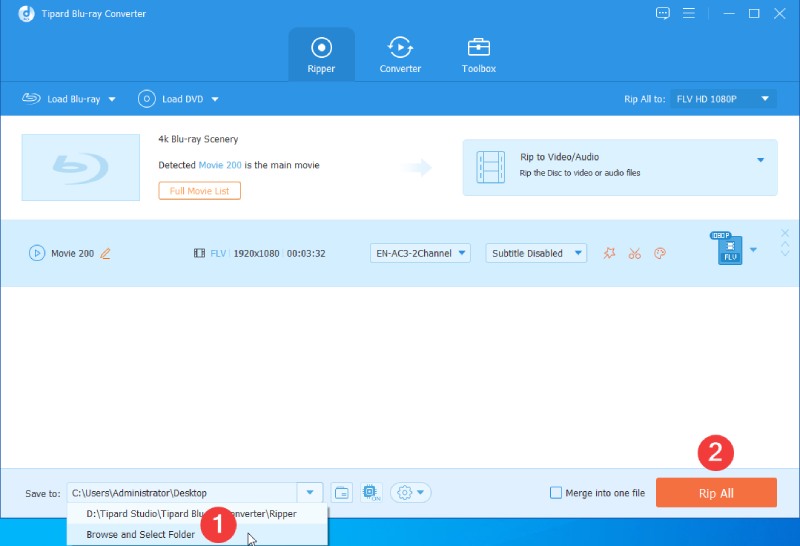Click the FLV format label in Movie 200 row

218,254
